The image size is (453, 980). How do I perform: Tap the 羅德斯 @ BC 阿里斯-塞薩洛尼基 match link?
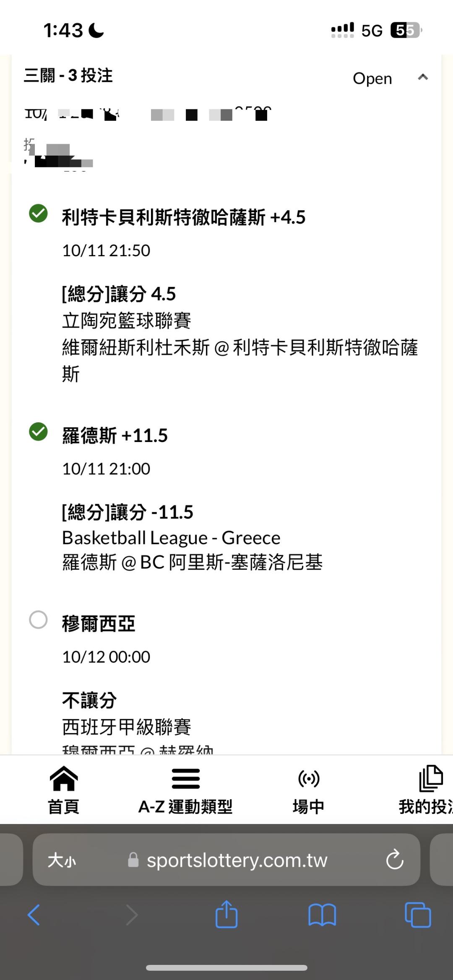click(x=192, y=563)
